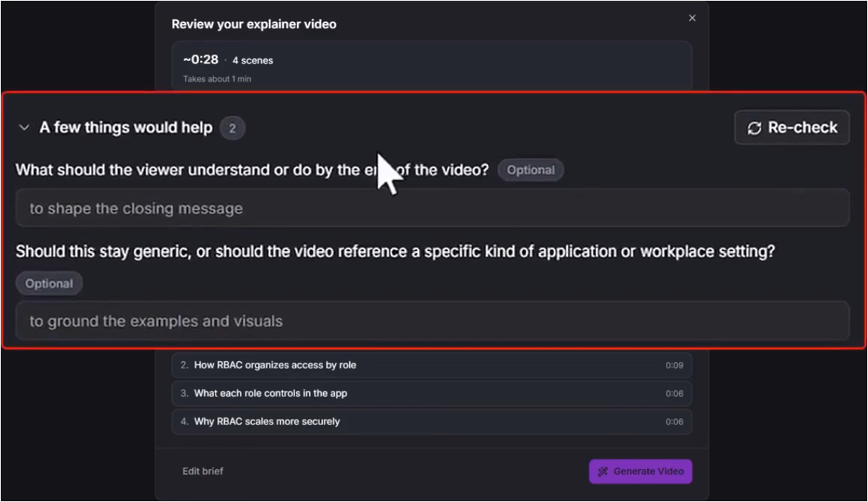This screenshot has width=868, height=502.
Task: Click the Optional tag beside the first question
Action: (531, 170)
